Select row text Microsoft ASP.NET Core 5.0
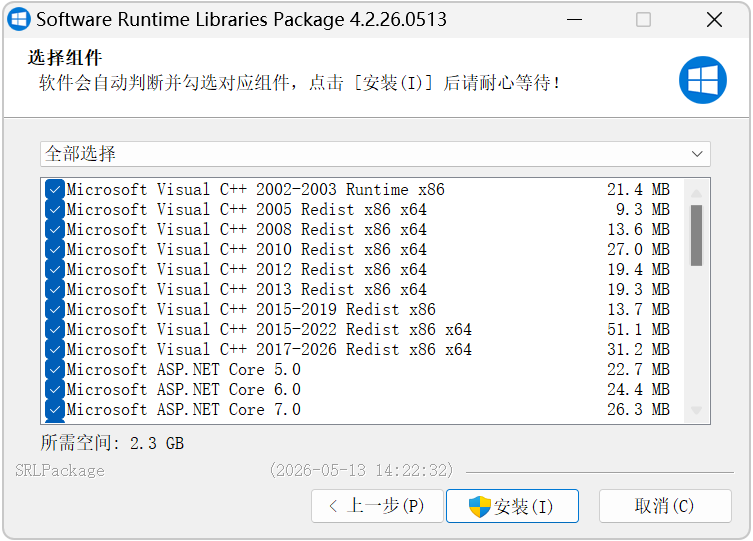 point(183,370)
